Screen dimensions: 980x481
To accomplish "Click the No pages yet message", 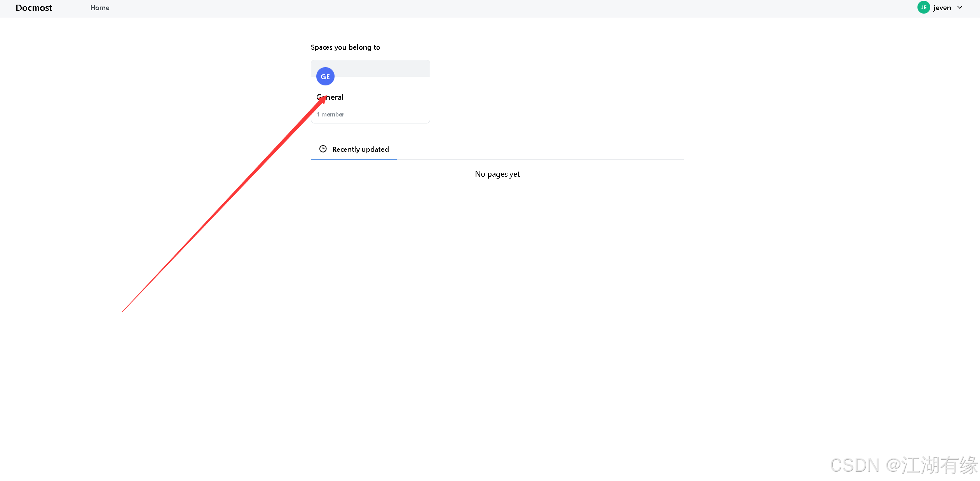I will (x=497, y=174).
